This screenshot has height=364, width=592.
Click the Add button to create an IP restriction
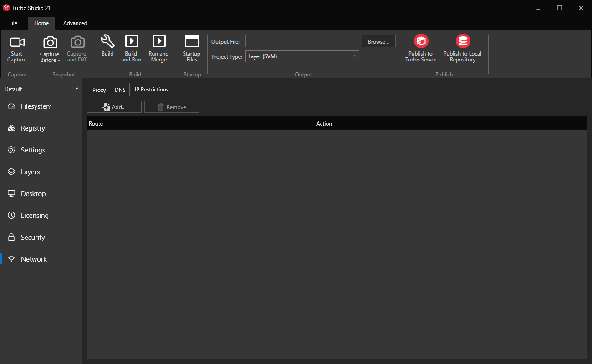click(114, 106)
